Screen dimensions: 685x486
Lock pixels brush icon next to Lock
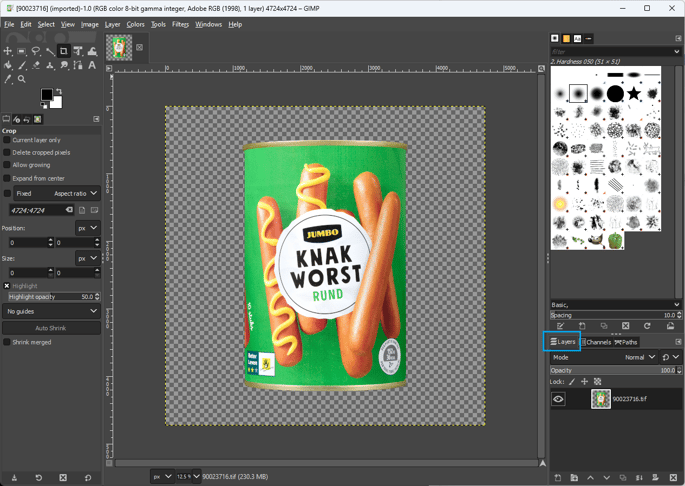(572, 382)
